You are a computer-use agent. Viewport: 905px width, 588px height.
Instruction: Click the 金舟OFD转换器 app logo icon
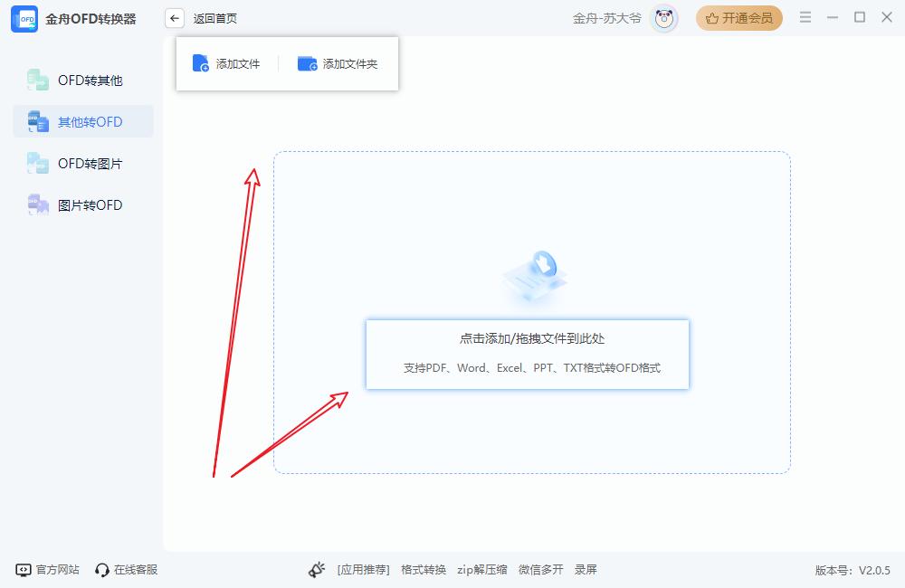pyautogui.click(x=24, y=19)
